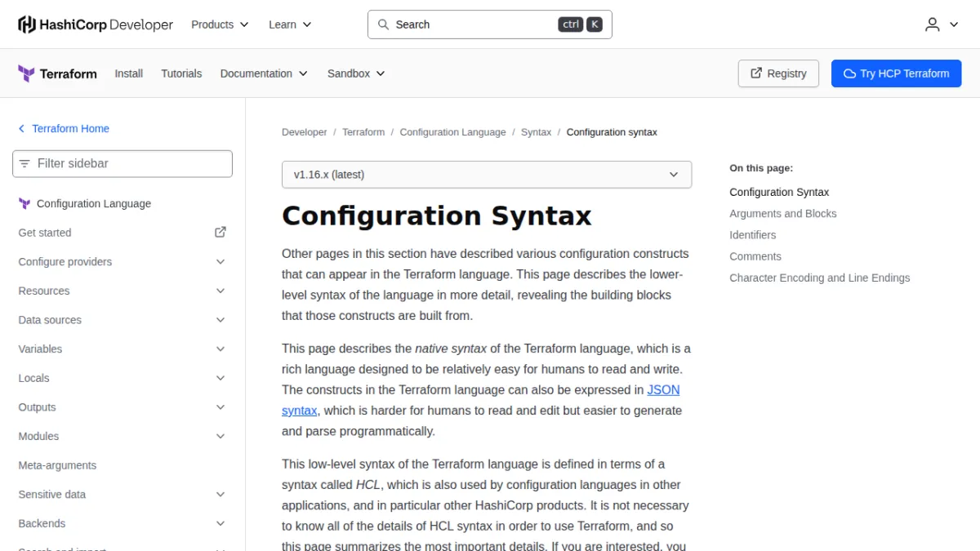980x551 pixels.
Task: Click the HashiCorp Developer logo
Action: [96, 24]
